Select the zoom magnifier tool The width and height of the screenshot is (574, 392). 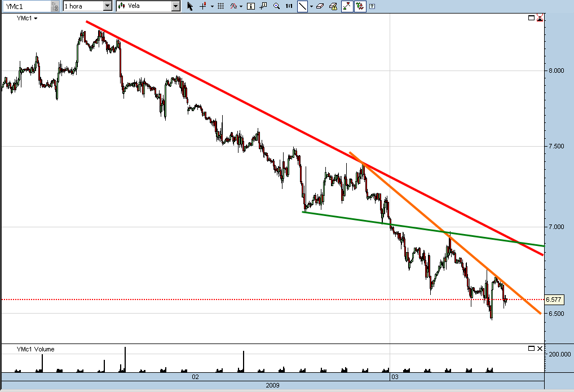pyautogui.click(x=277, y=6)
